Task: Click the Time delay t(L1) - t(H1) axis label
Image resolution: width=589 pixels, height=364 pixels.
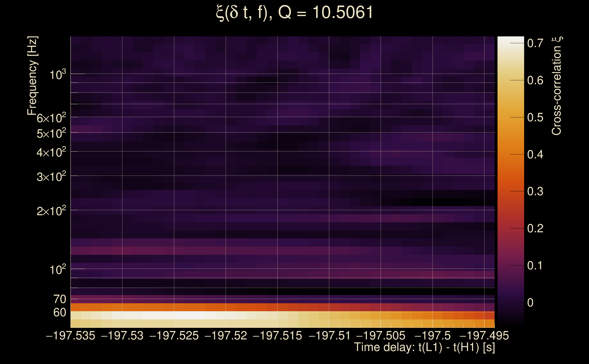Action: point(424,347)
